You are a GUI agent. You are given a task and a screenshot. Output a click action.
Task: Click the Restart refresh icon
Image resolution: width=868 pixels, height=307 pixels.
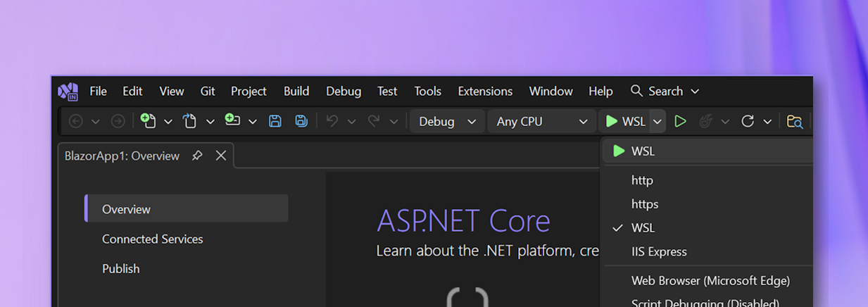tap(748, 121)
